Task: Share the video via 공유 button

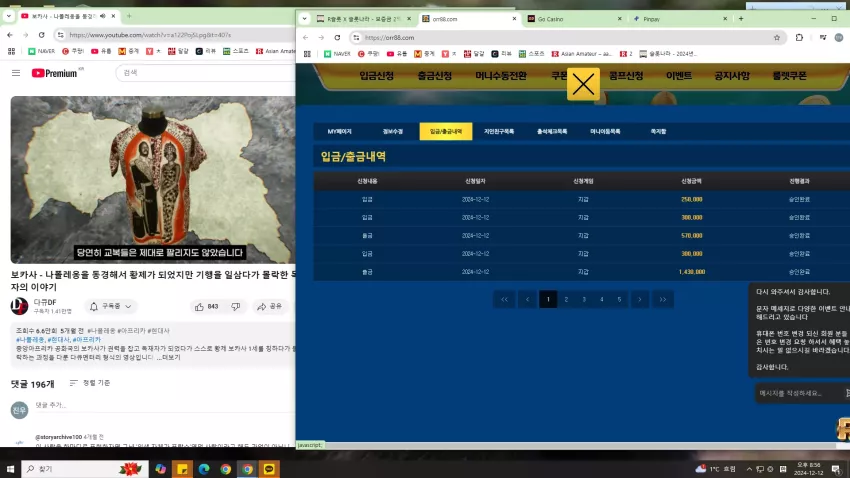Action: point(269,307)
